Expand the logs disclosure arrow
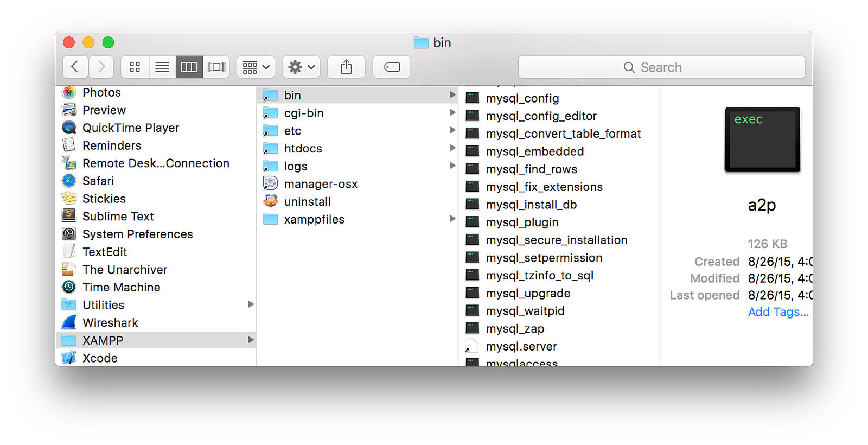 click(452, 166)
